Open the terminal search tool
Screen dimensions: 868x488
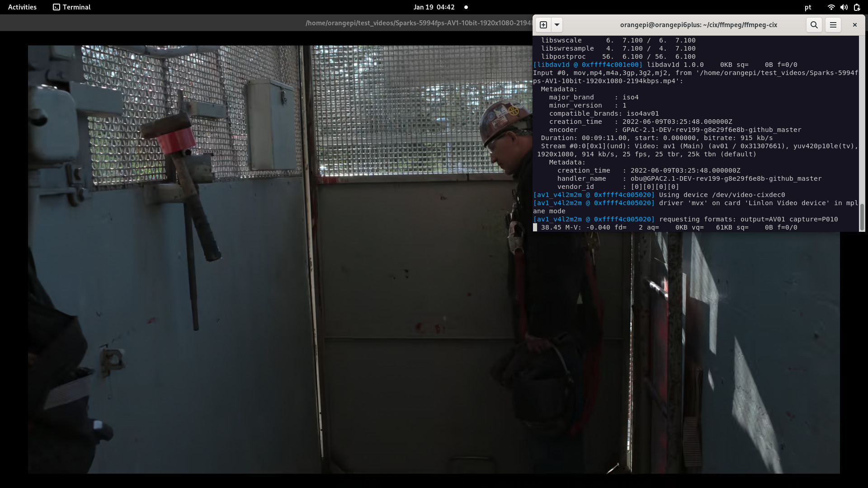pyautogui.click(x=814, y=25)
